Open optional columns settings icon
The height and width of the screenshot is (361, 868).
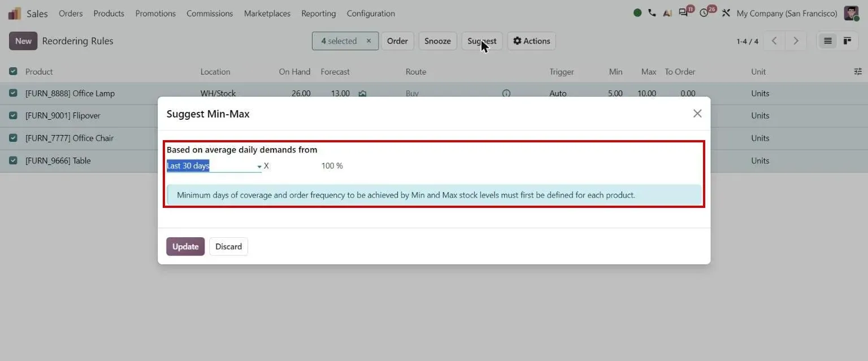click(x=858, y=72)
